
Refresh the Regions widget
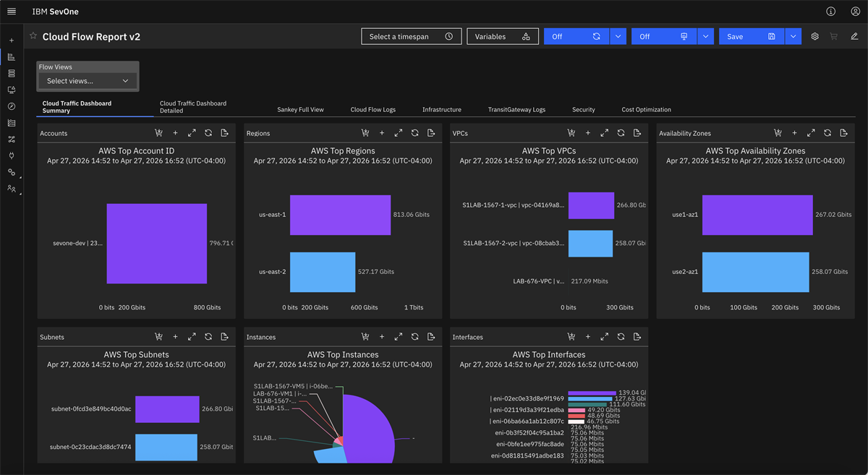415,133
